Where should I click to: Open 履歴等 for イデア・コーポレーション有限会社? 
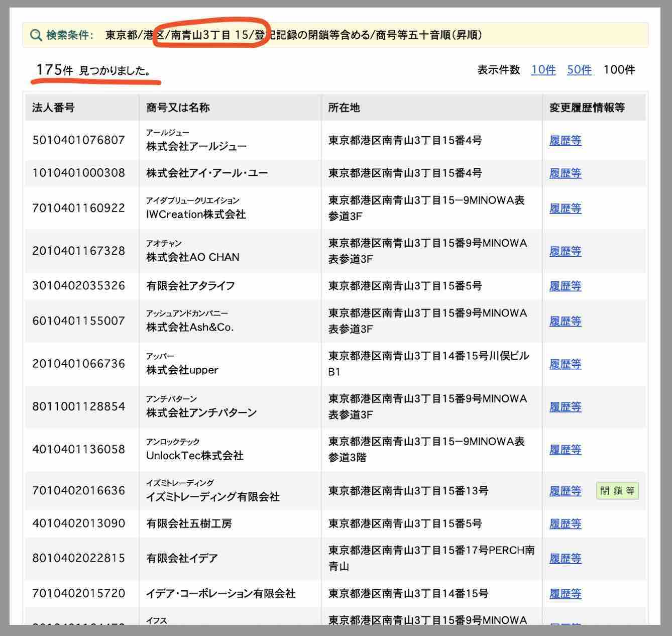click(565, 593)
